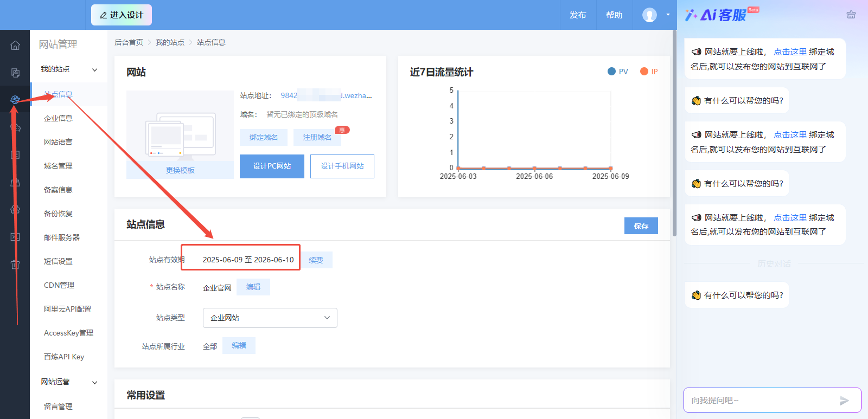Open the 帮助 menu in top bar
868x419 pixels.
[614, 15]
